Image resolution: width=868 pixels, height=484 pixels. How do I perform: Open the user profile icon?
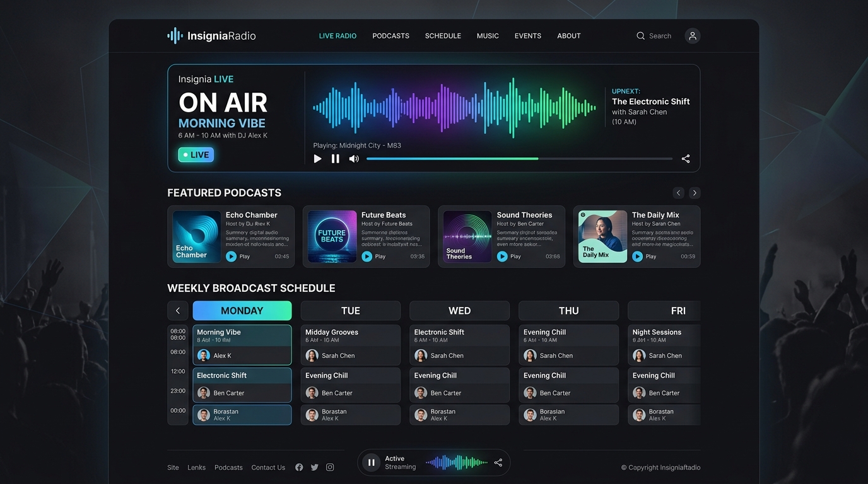(x=693, y=36)
